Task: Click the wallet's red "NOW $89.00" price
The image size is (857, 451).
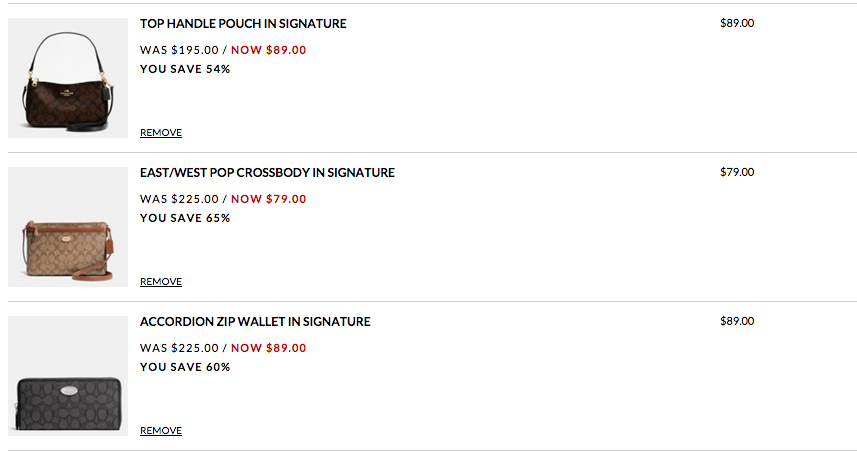Action: pos(269,348)
